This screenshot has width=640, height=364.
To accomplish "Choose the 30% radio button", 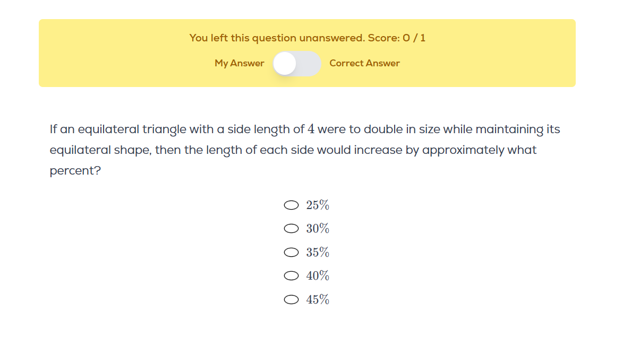I will point(291,229).
